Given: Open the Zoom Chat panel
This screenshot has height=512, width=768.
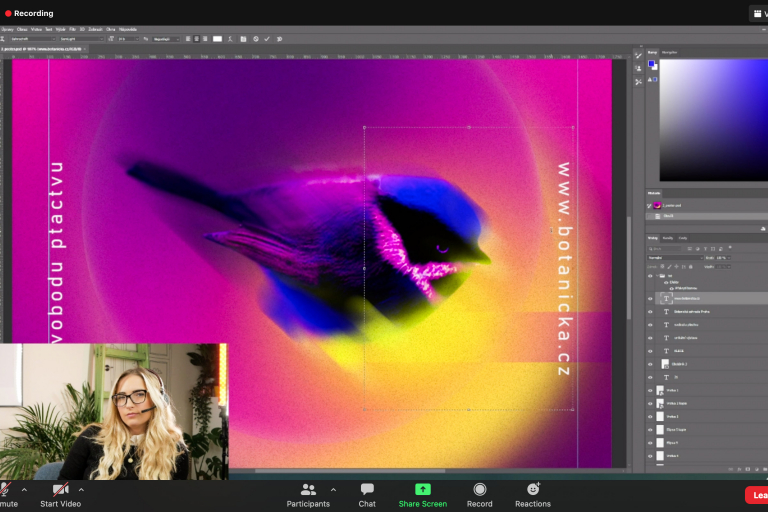Looking at the screenshot, I should coord(367,489).
